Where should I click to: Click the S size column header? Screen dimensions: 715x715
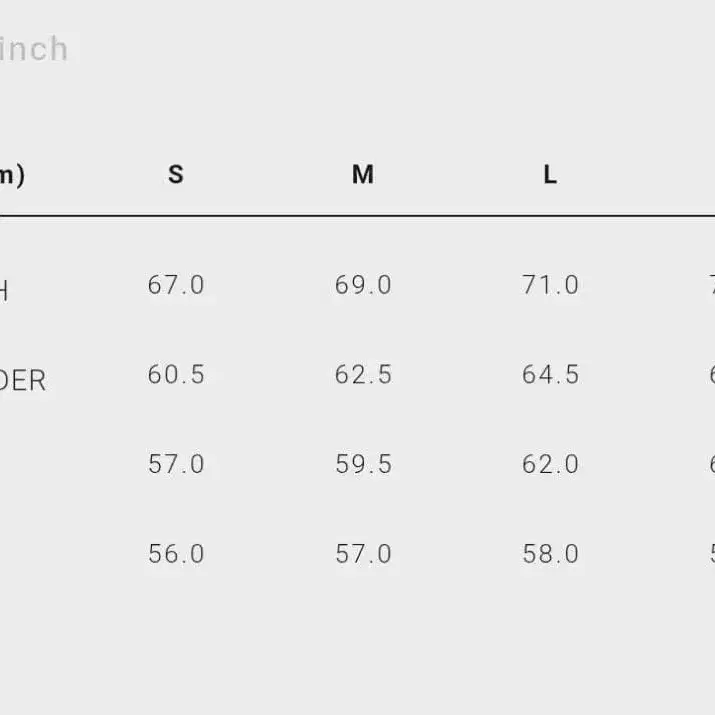176,175
